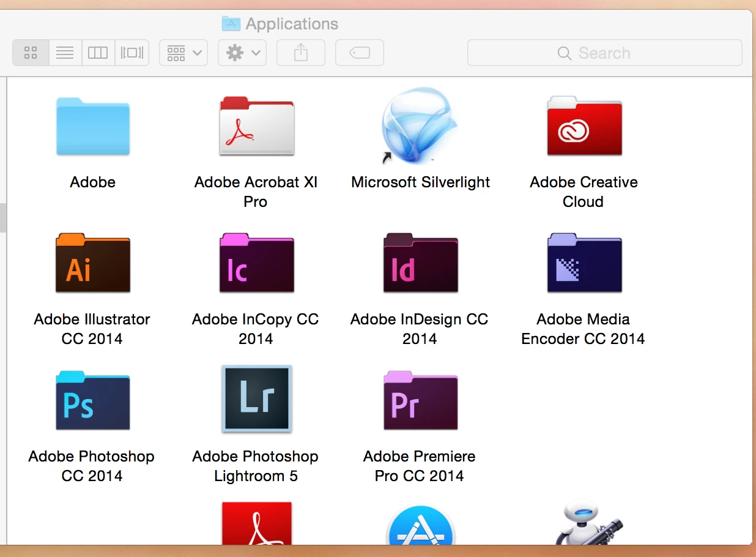Click the 'Adobe Acrobat XI Pro' label

(x=256, y=192)
